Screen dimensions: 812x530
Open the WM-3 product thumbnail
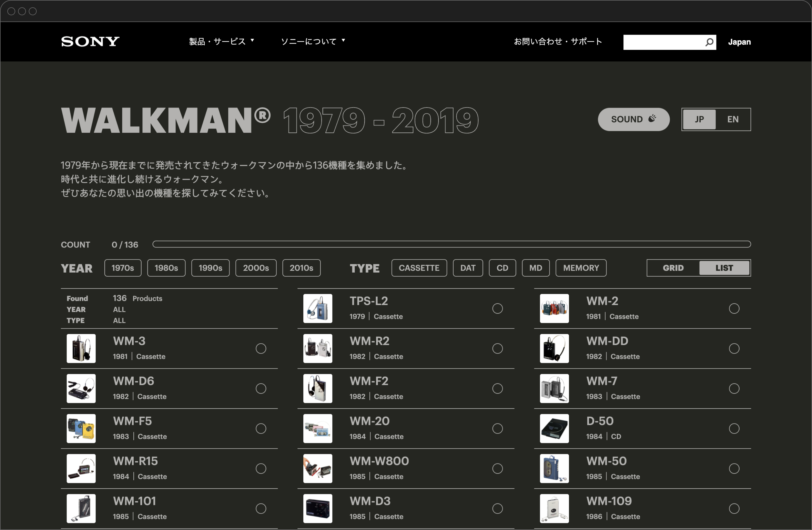pos(81,348)
